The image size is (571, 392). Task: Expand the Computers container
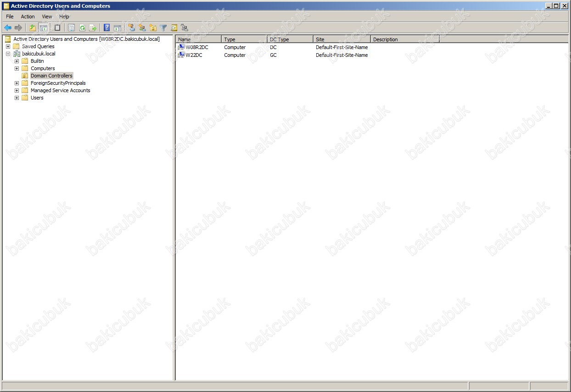[17, 68]
